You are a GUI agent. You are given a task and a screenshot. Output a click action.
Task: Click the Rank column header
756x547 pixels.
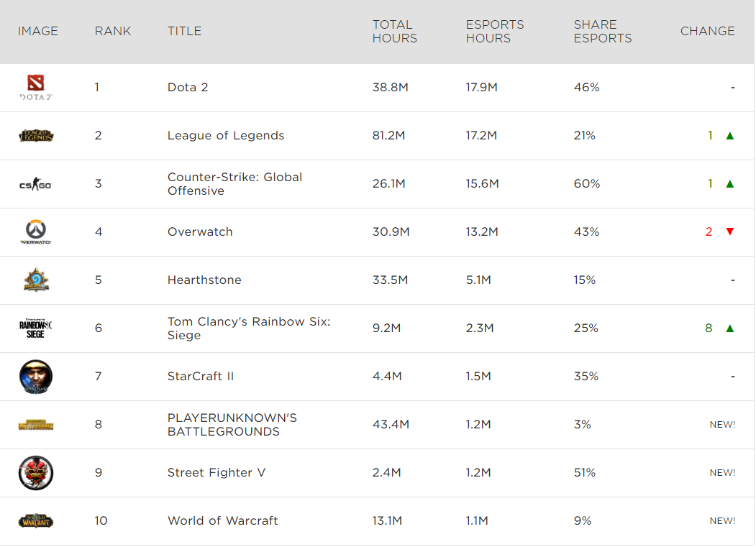click(x=113, y=31)
